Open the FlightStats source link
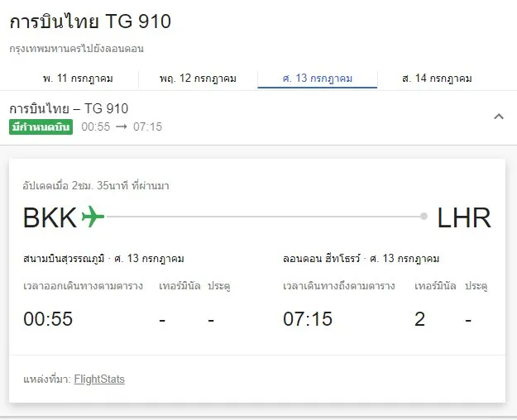 click(99, 379)
